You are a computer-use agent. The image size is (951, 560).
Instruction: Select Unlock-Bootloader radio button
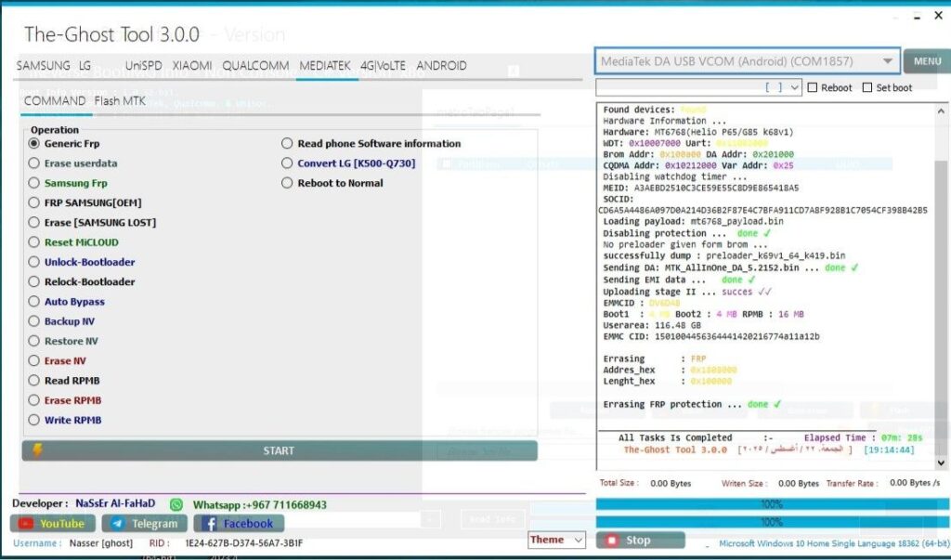[34, 262]
